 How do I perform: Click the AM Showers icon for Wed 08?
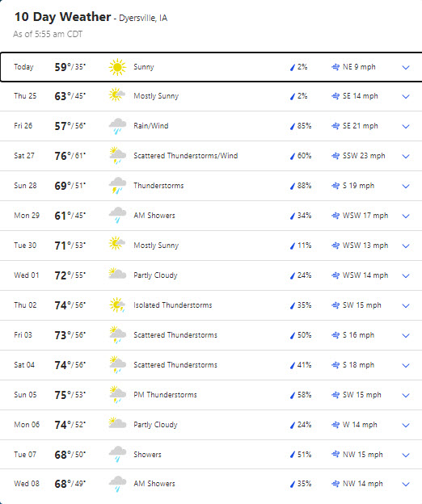(117, 484)
